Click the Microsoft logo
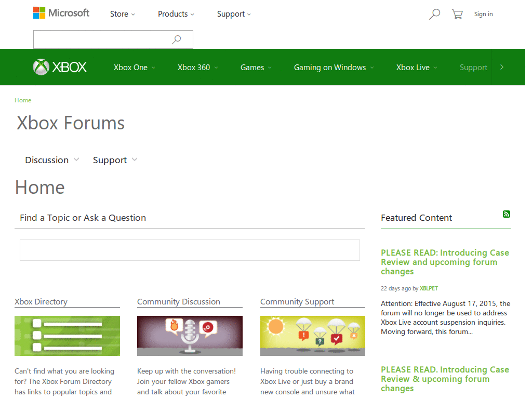The height and width of the screenshot is (399, 532). [x=61, y=13]
